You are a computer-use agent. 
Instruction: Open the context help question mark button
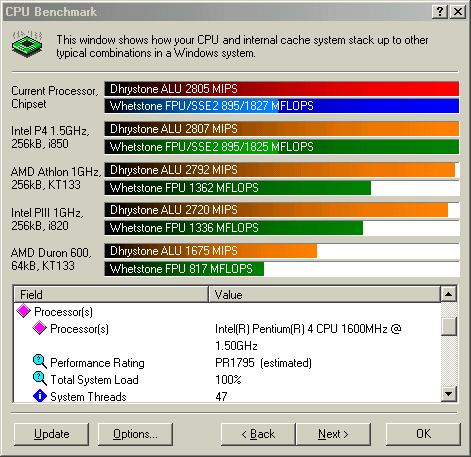[440, 12]
